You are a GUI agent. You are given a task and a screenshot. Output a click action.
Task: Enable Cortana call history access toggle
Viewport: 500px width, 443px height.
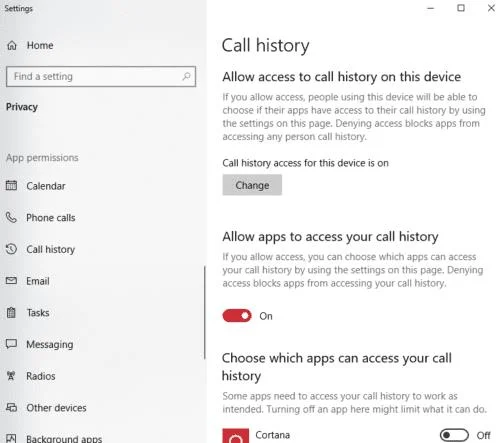(x=454, y=435)
